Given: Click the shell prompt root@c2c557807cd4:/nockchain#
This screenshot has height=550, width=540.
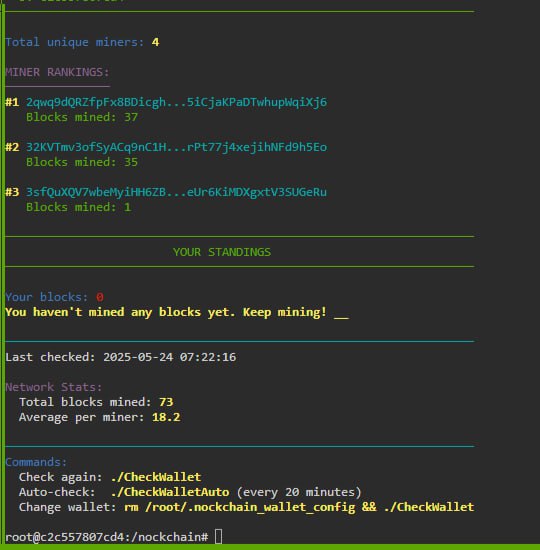Looking at the screenshot, I should [107, 537].
